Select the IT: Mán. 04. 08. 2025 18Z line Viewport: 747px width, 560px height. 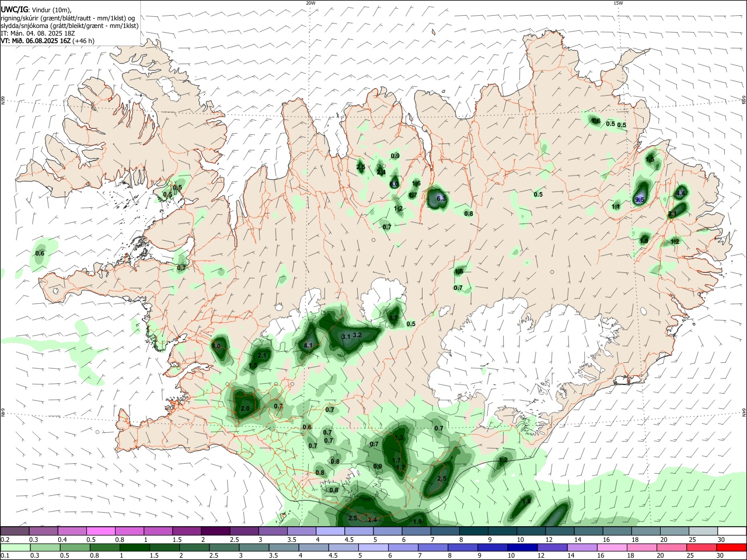click(x=37, y=33)
